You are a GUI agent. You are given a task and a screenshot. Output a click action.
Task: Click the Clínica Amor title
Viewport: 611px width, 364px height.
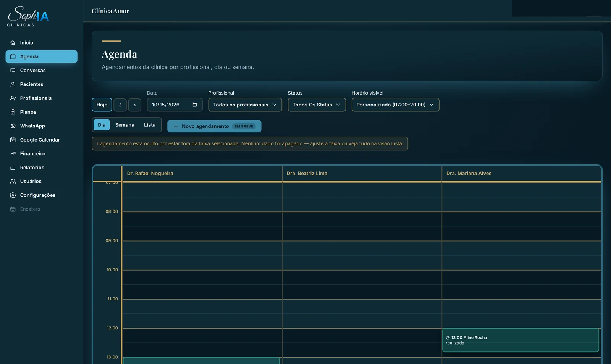(110, 11)
